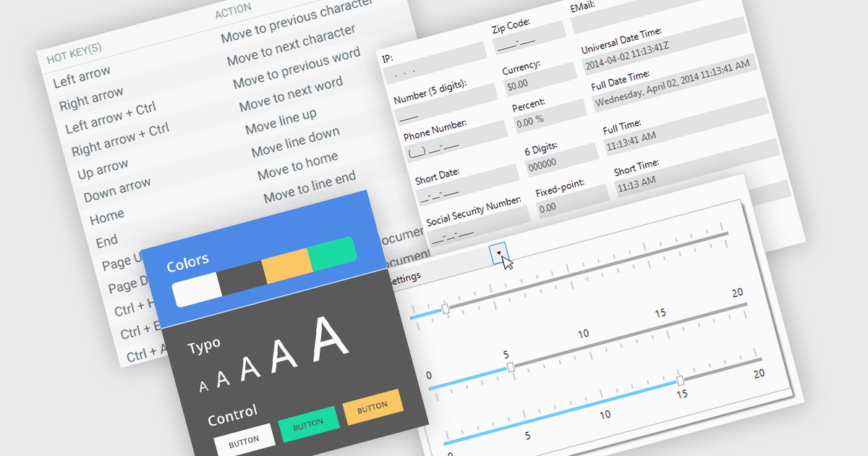868x456 pixels.
Task: Open the dropdown arrow beside Settings
Action: tap(500, 253)
